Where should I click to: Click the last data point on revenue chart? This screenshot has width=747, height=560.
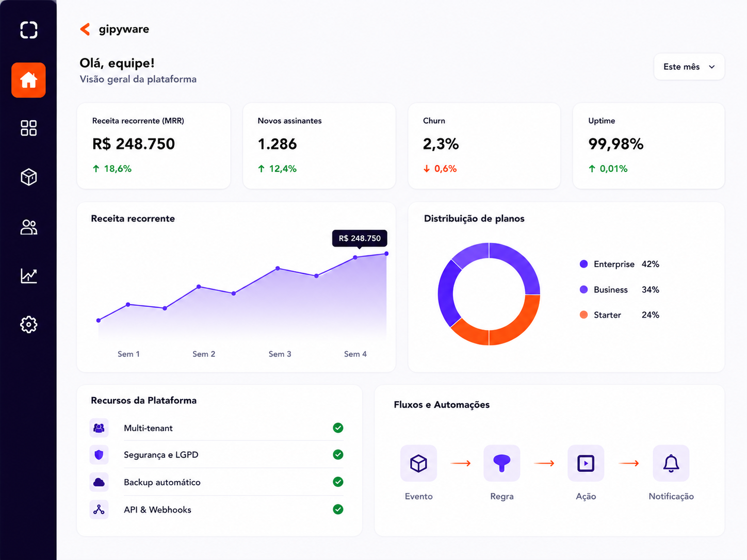point(386,254)
